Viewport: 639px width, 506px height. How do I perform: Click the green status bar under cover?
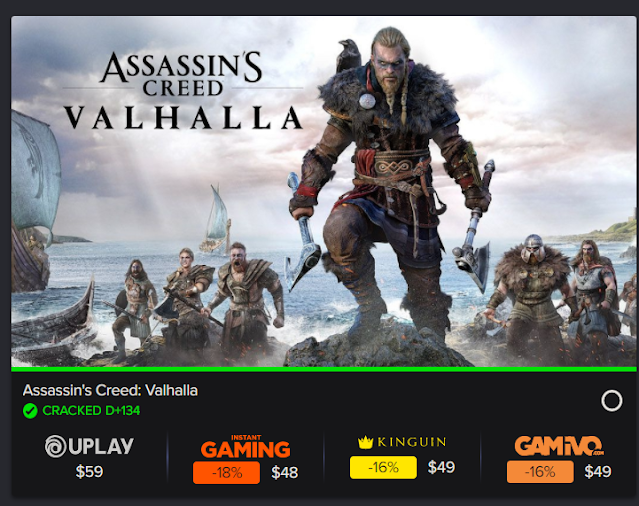[324, 369]
